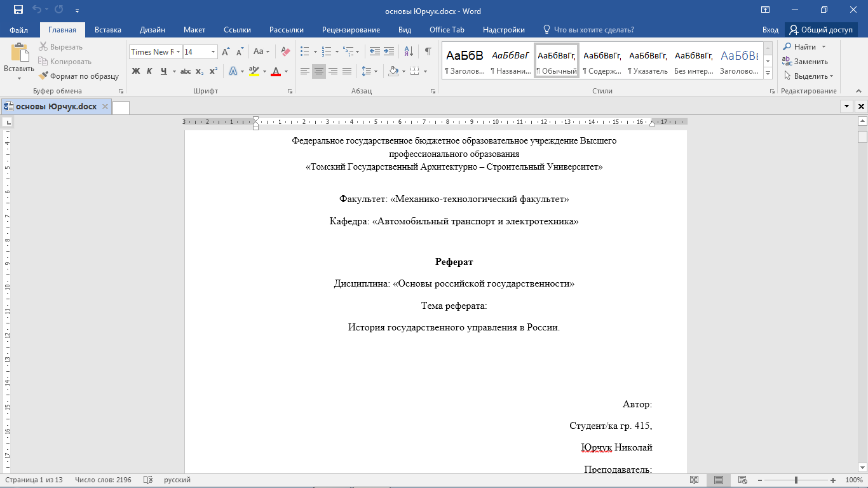Expand the styles gallery list
The image size is (868, 488).
point(768,73)
